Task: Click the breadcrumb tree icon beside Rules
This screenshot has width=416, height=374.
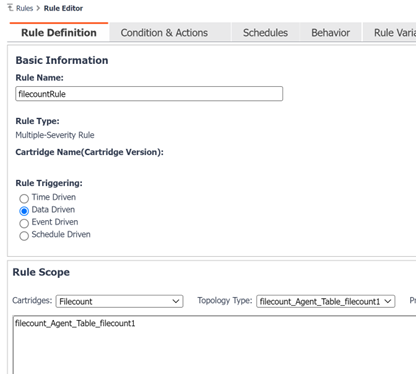Action: (x=10, y=8)
